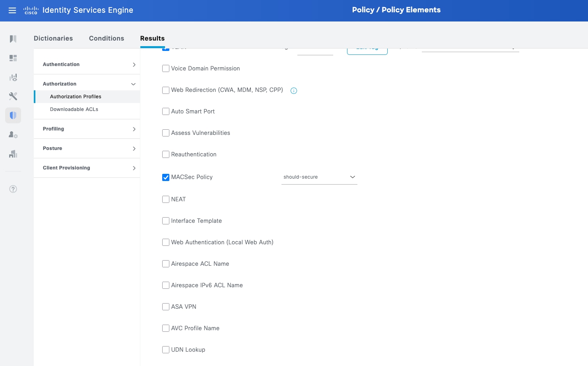
Task: Open the Administration user-gear icon
Action: (13, 135)
